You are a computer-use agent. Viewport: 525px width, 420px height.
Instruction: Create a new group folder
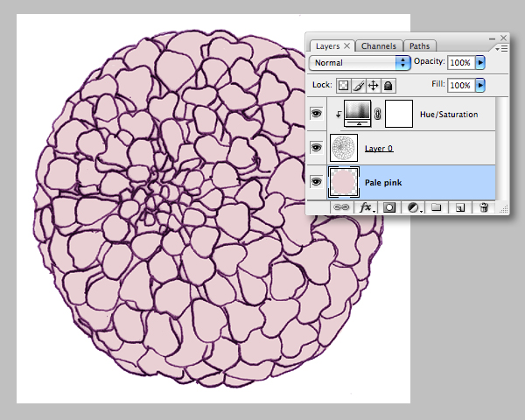[x=436, y=207]
